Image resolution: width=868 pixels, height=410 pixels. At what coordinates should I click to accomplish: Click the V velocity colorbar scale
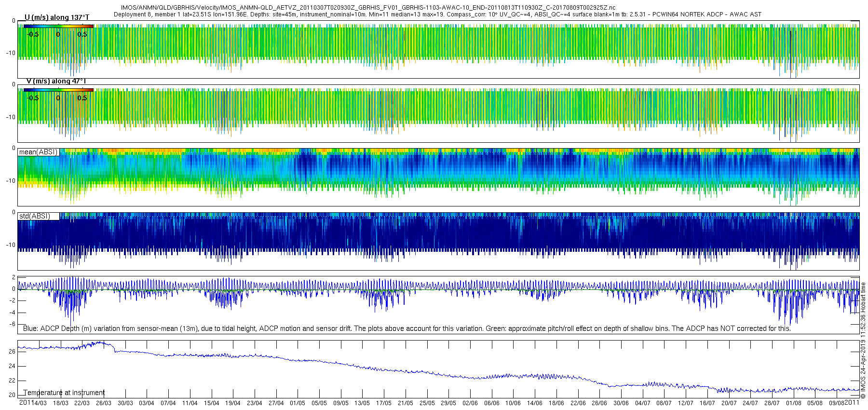(58, 90)
